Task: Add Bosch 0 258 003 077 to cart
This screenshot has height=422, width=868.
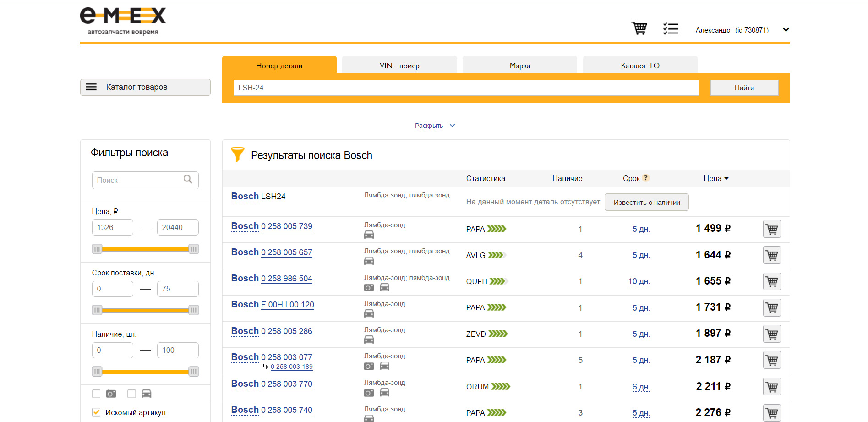Action: (772, 360)
